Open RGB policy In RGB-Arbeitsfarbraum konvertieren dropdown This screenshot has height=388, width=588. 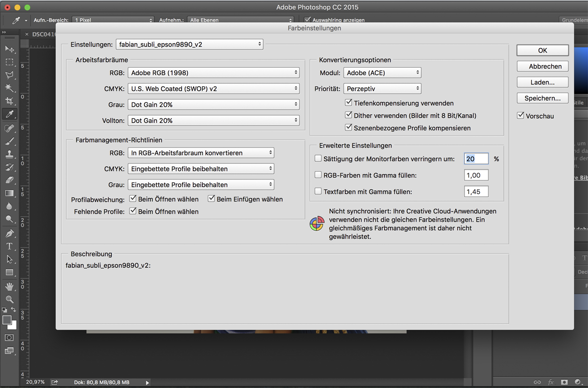tap(201, 153)
